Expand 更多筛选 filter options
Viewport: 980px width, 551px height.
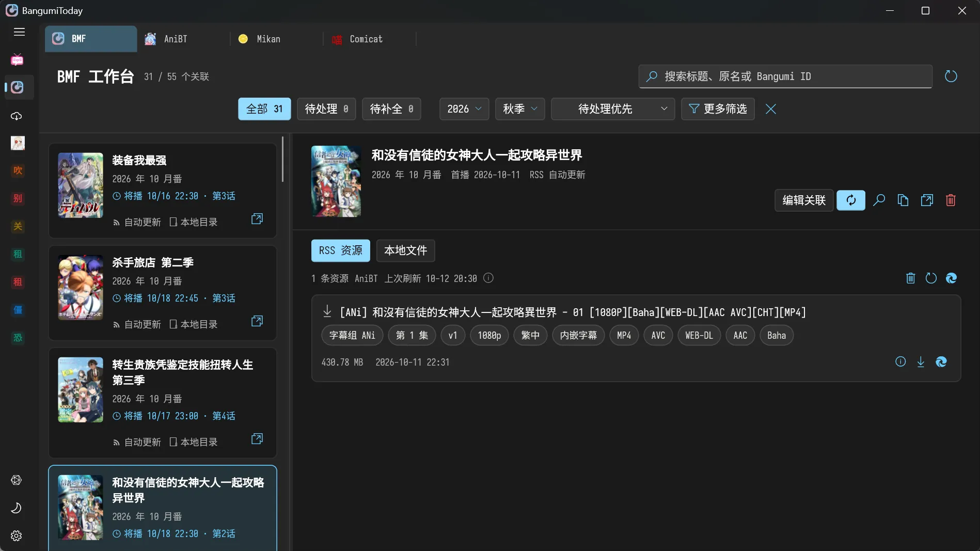(718, 109)
